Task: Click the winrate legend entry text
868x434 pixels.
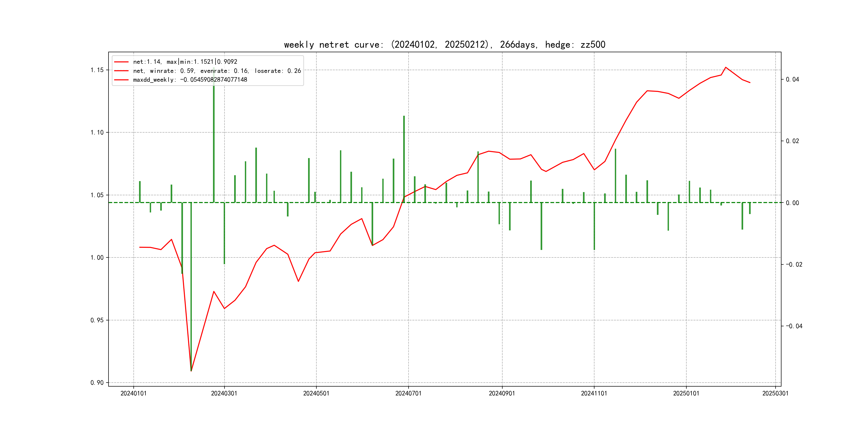Action: point(217,71)
